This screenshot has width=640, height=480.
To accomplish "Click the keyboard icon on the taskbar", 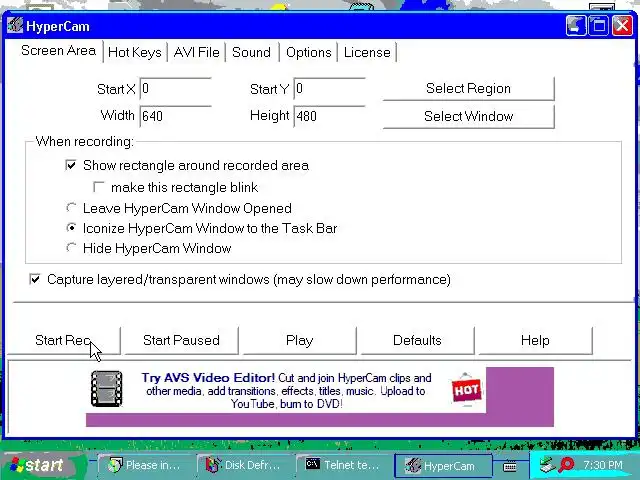I will click(510, 466).
